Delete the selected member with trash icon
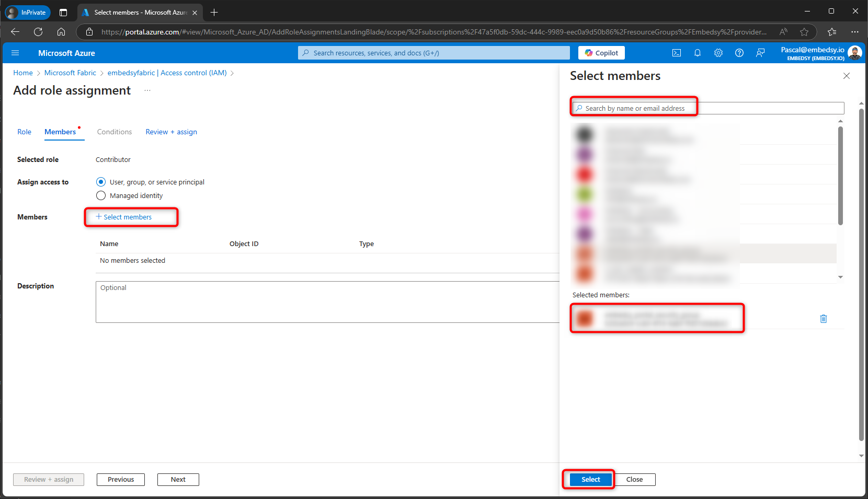This screenshot has height=499, width=868. coord(824,318)
